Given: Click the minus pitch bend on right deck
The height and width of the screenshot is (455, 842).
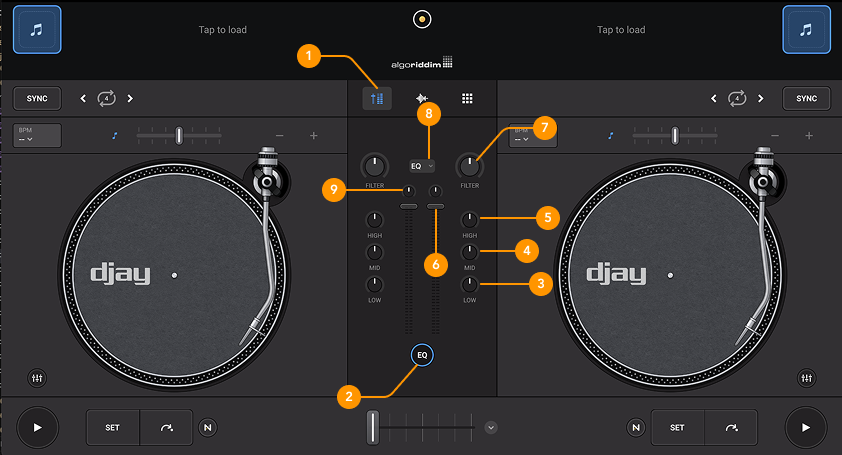Looking at the screenshot, I should (x=775, y=136).
